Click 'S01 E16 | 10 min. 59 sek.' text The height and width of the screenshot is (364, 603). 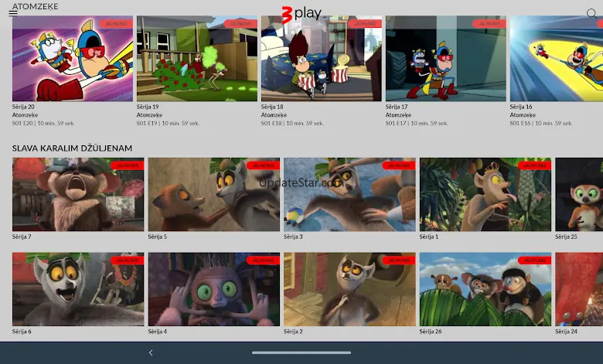click(x=541, y=124)
